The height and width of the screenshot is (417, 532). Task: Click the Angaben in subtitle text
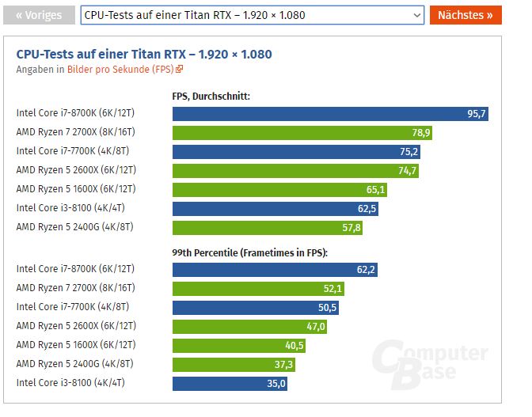(40, 70)
